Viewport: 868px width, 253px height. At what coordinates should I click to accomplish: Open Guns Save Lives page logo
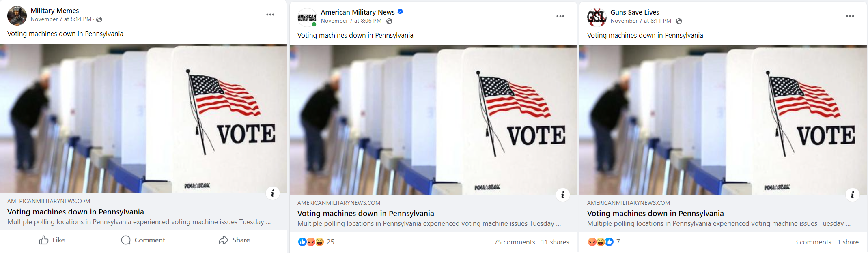[597, 17]
